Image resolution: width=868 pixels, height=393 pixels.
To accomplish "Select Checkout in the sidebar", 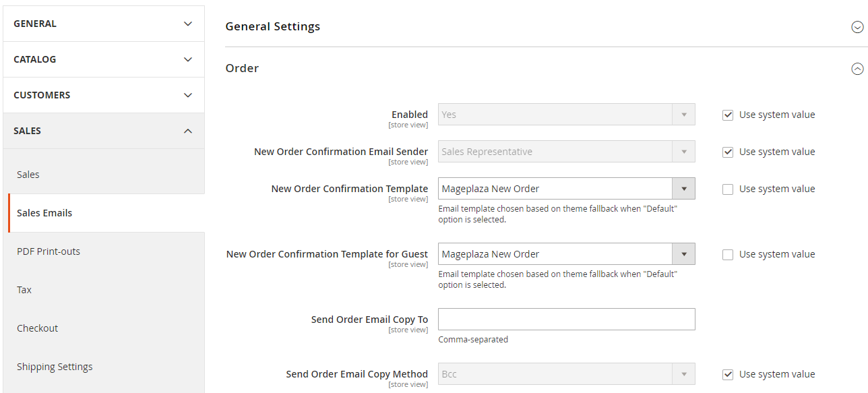I will pos(38,328).
